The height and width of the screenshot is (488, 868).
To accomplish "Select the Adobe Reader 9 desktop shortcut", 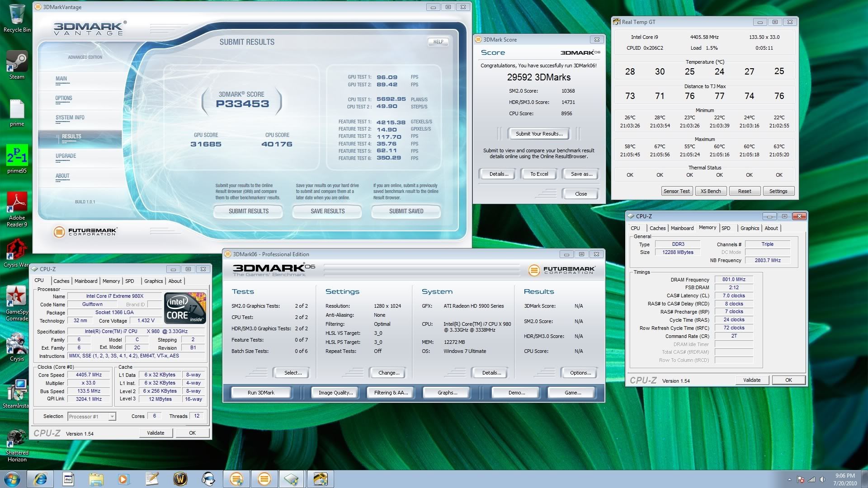I will point(17,209).
